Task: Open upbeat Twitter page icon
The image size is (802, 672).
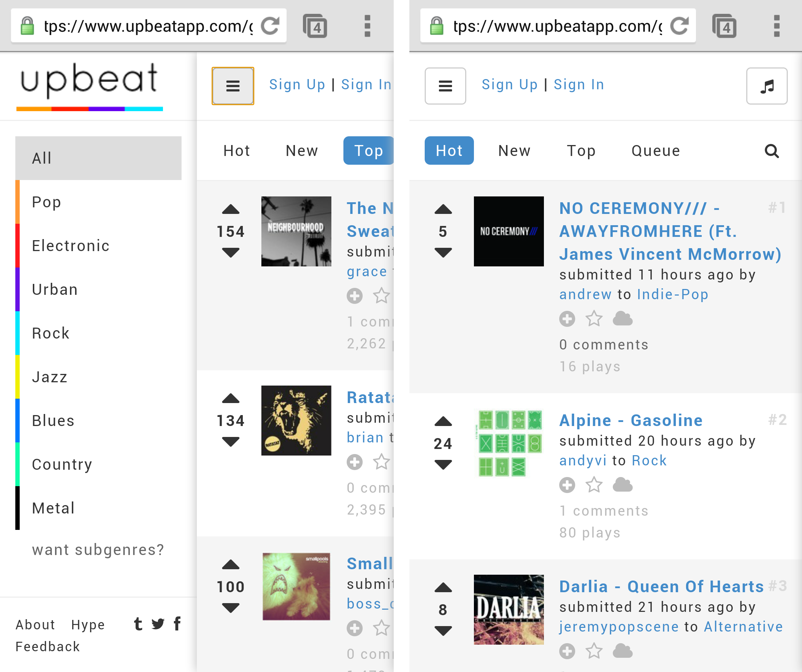Action: click(158, 624)
